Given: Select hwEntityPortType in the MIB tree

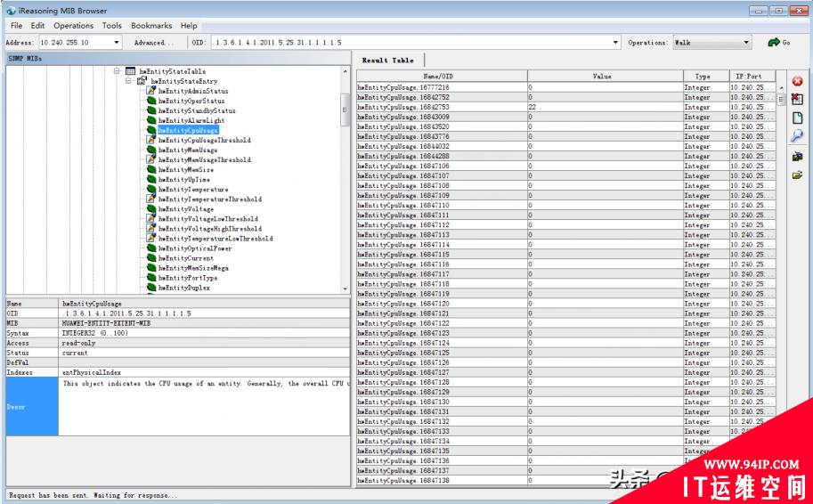Looking at the screenshot, I should [x=188, y=278].
